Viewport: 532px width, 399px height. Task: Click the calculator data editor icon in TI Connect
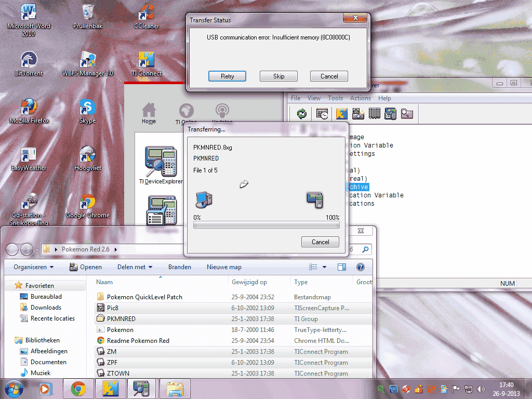tap(162, 210)
